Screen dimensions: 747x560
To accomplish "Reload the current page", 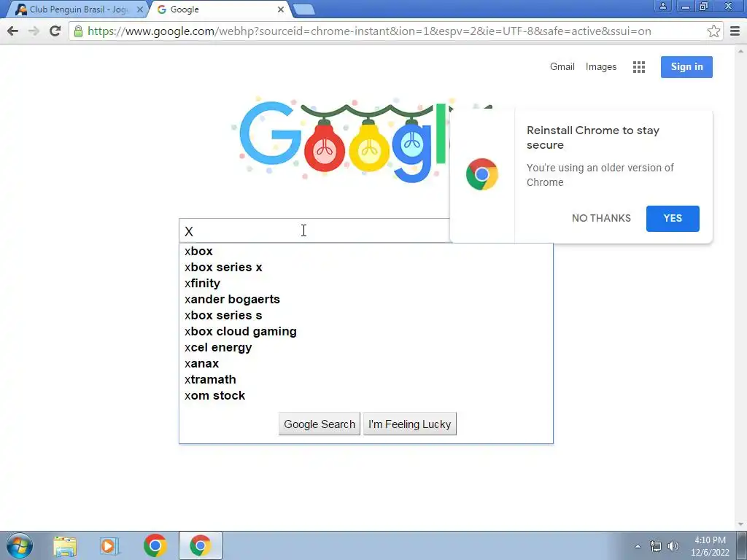I will pos(55,31).
